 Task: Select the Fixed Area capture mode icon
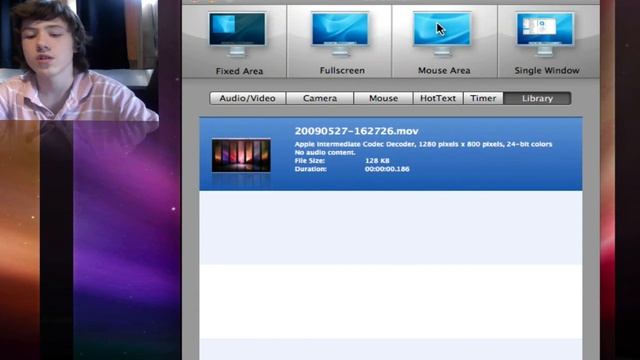pos(237,33)
